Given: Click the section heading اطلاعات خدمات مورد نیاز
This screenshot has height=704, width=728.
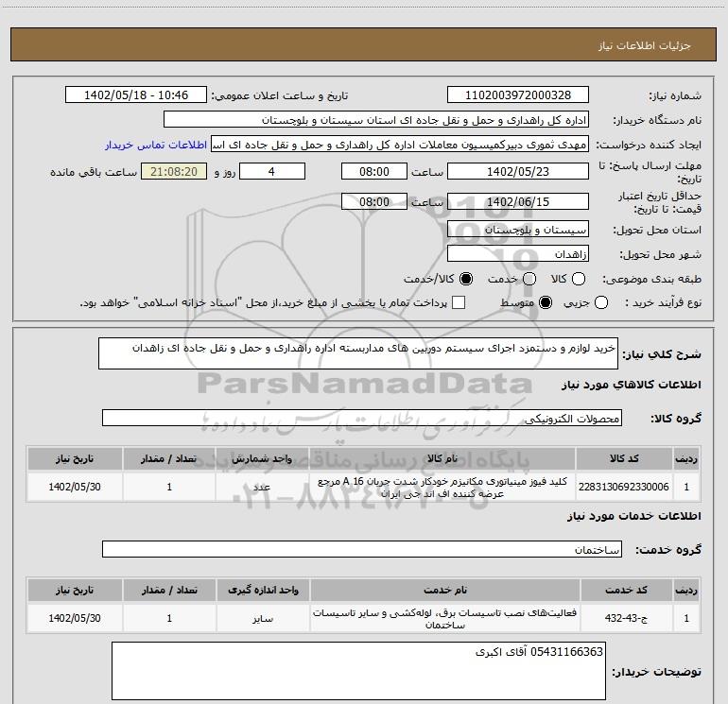Looking at the screenshot, I should (633, 516).
